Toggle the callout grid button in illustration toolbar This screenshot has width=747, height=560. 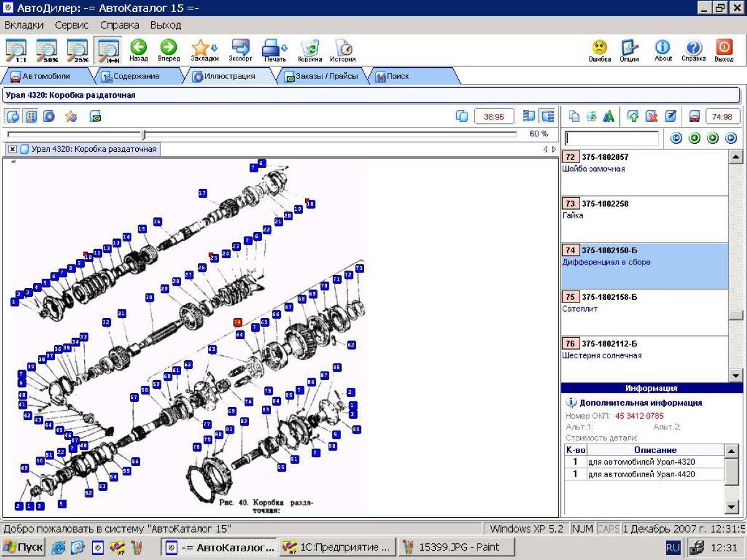[31, 116]
